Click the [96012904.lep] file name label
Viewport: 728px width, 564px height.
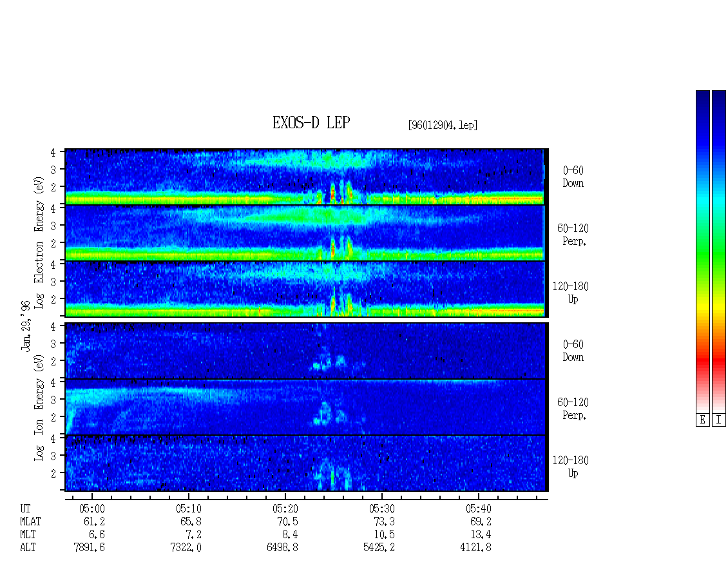click(443, 125)
